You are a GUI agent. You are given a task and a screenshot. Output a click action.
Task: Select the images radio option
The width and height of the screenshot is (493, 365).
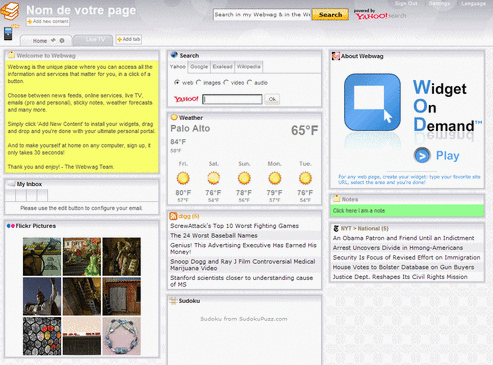pyautogui.click(x=199, y=82)
